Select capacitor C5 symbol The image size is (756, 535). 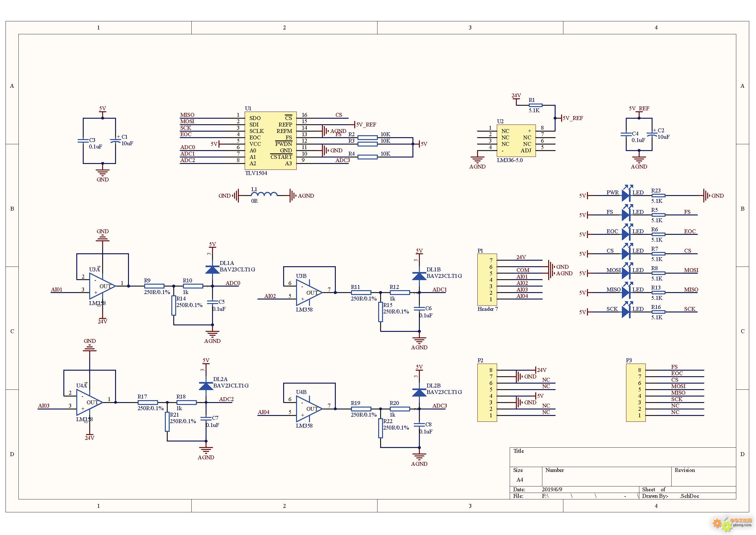[212, 302]
